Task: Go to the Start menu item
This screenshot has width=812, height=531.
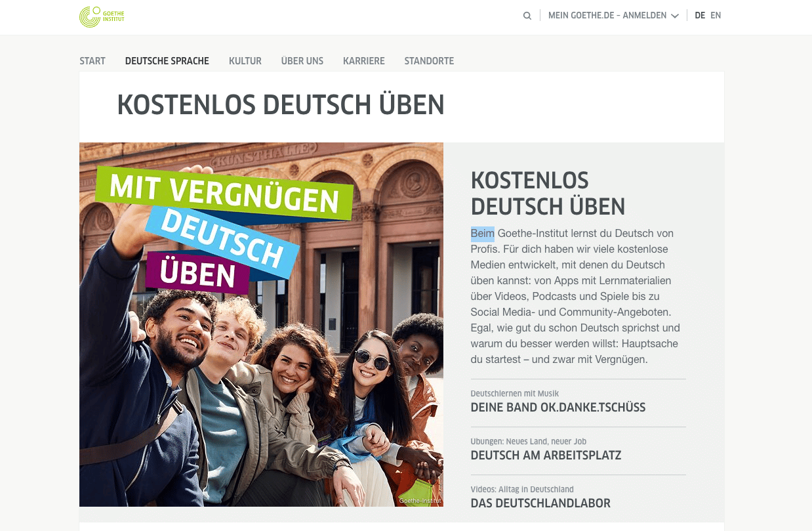Action: [x=92, y=61]
